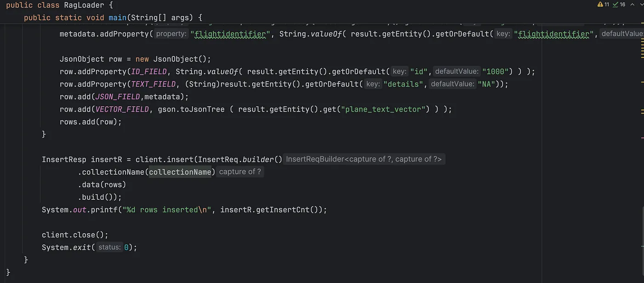The width and height of the screenshot is (644, 283).
Task: Select the highlighted collectionName argument
Action: tap(182, 172)
